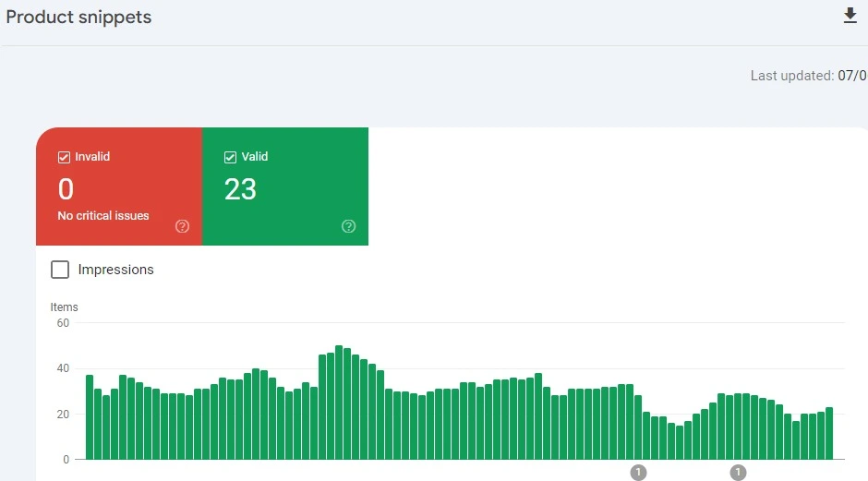Click the Impressions label text

click(x=115, y=270)
